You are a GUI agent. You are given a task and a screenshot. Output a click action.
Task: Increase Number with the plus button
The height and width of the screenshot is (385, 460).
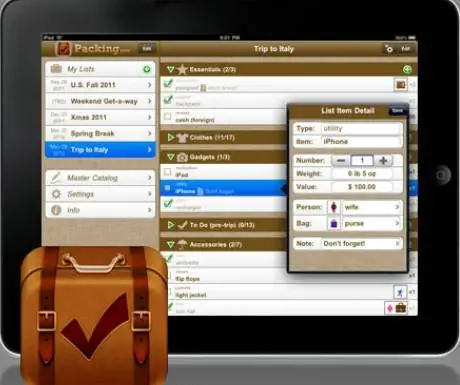tap(383, 161)
